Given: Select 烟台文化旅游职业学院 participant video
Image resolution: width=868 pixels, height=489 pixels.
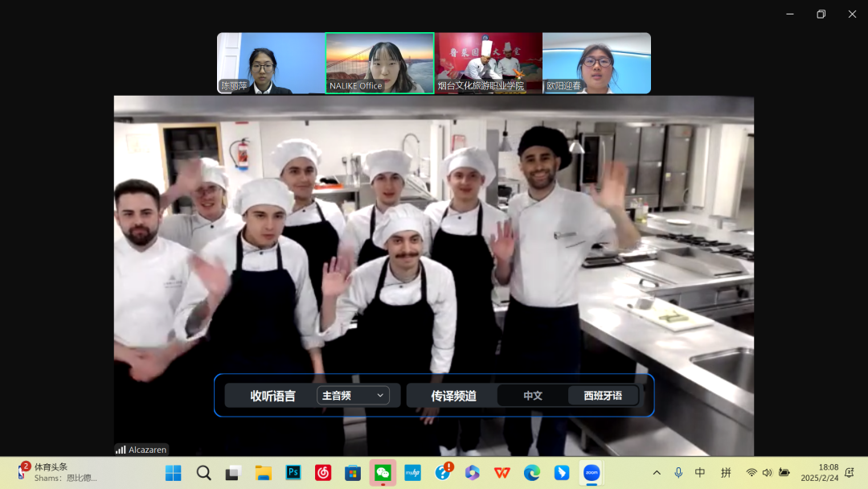Looking at the screenshot, I should [489, 63].
